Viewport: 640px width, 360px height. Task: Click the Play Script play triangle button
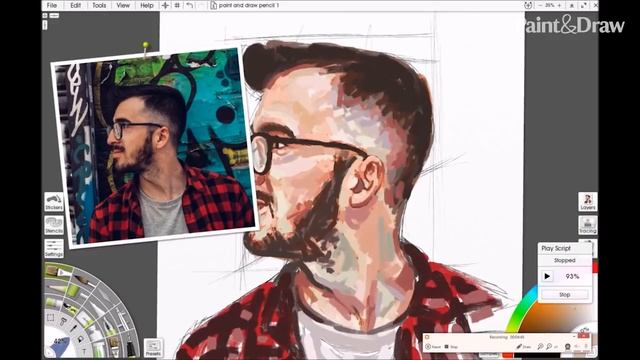coord(547,276)
